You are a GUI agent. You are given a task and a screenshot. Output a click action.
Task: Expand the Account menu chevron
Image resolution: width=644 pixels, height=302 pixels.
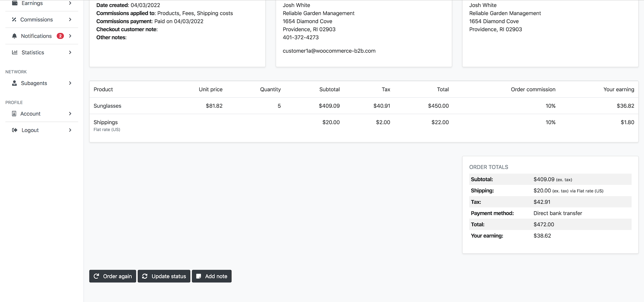click(x=70, y=114)
